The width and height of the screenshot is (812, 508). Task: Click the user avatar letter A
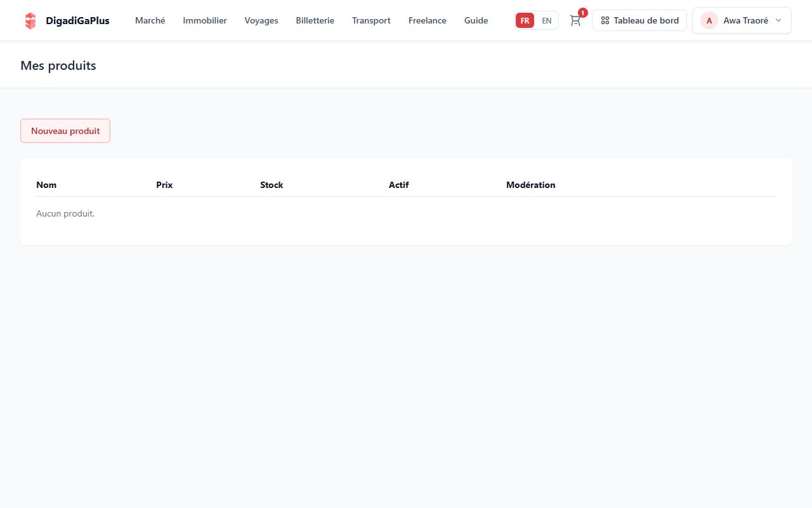pos(709,20)
